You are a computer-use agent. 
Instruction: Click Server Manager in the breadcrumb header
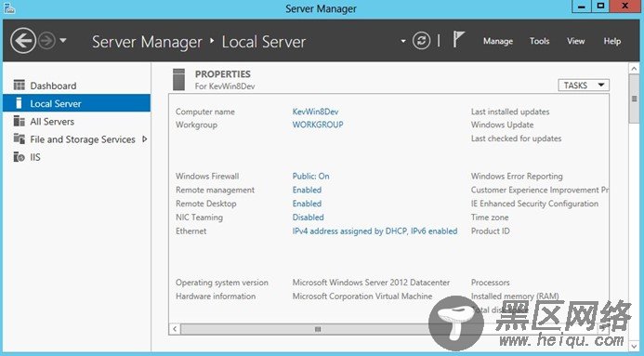(x=147, y=42)
